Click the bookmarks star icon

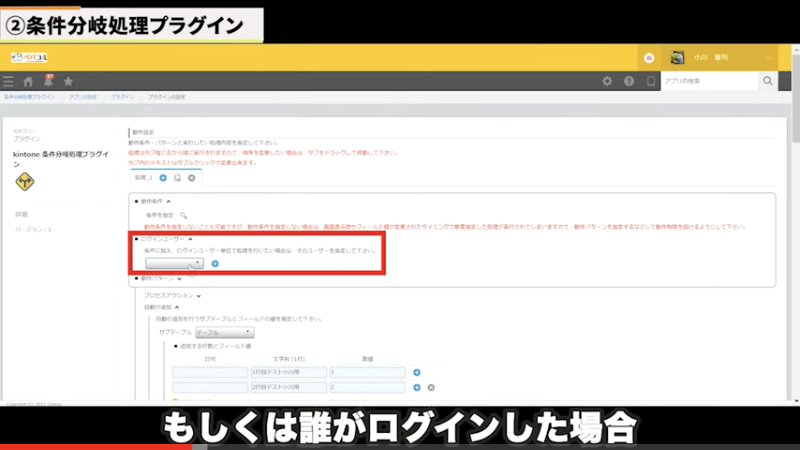tap(68, 81)
